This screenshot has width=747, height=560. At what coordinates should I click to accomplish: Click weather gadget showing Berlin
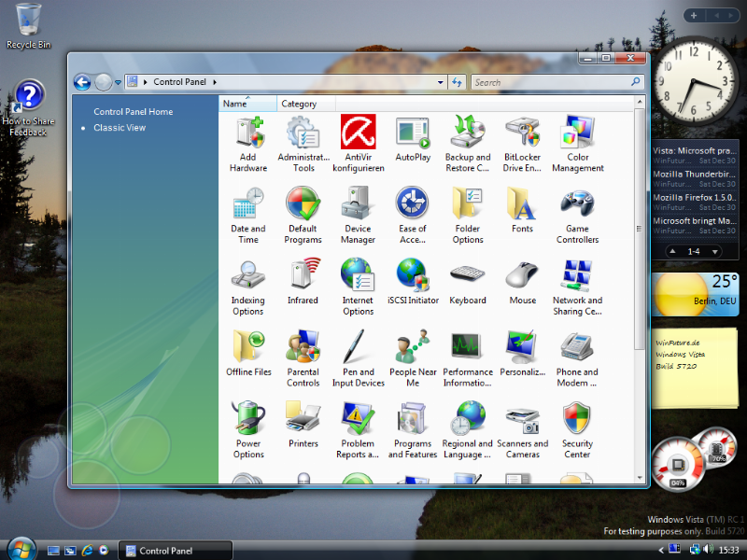[x=696, y=294]
